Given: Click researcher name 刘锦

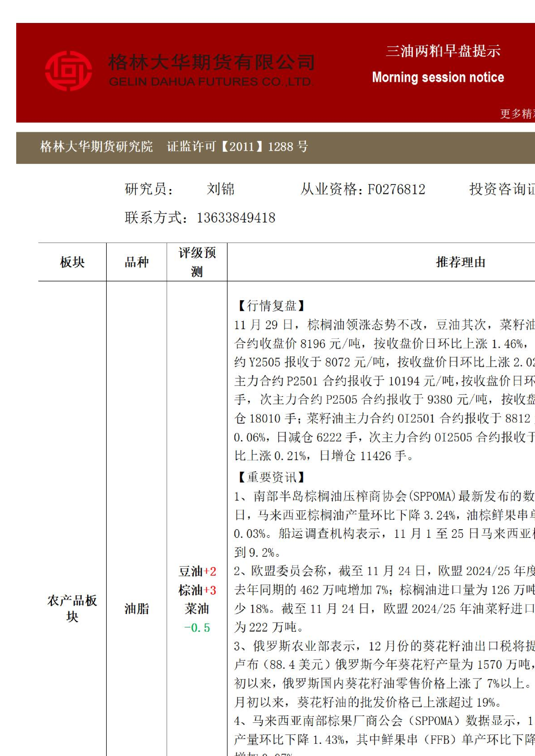Looking at the screenshot, I should (x=221, y=189).
